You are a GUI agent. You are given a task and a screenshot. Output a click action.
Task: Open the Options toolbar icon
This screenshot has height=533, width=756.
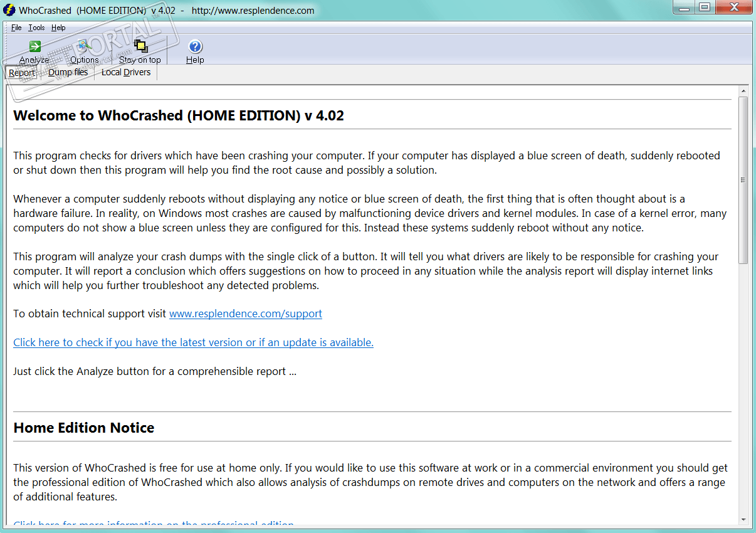(84, 46)
